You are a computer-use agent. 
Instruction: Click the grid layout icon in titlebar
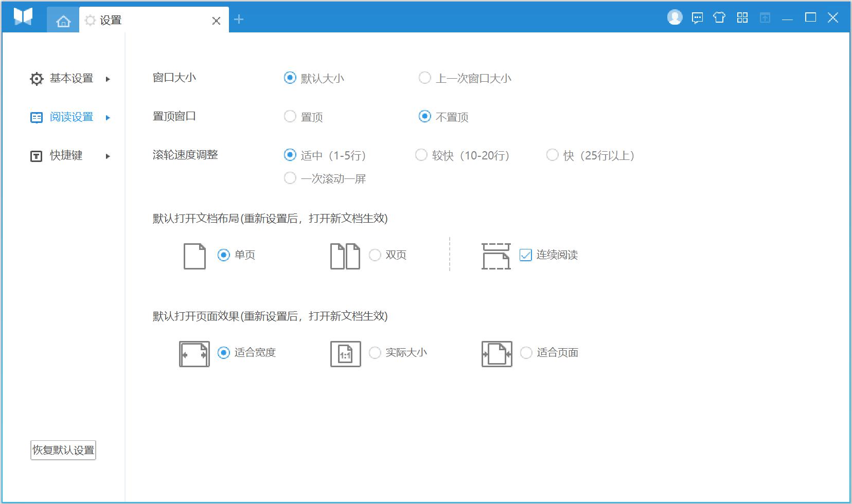[x=742, y=17]
